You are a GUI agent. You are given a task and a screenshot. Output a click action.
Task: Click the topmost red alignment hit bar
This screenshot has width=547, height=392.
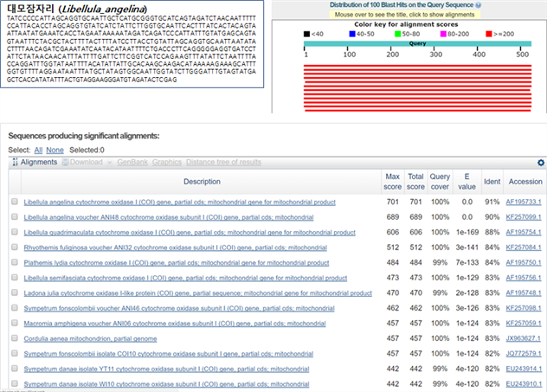(x=417, y=66)
